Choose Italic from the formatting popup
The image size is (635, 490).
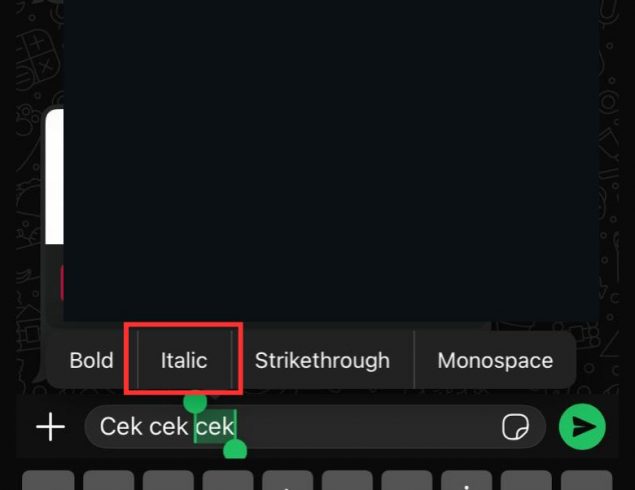pos(184,360)
